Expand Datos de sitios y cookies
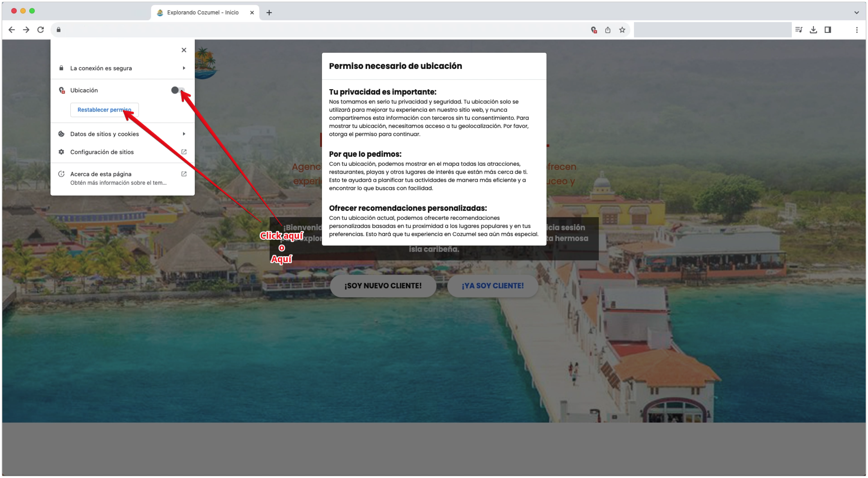This screenshot has height=478, width=868. pos(122,134)
